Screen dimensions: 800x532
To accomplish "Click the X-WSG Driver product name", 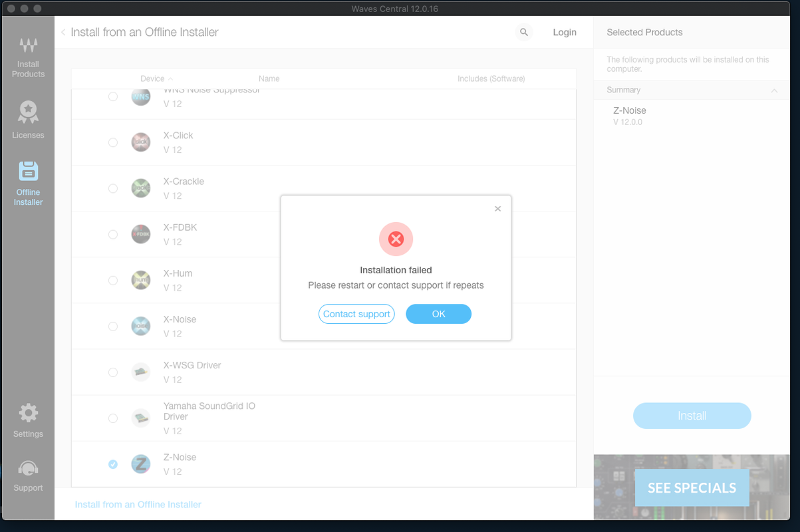I will tap(192, 365).
